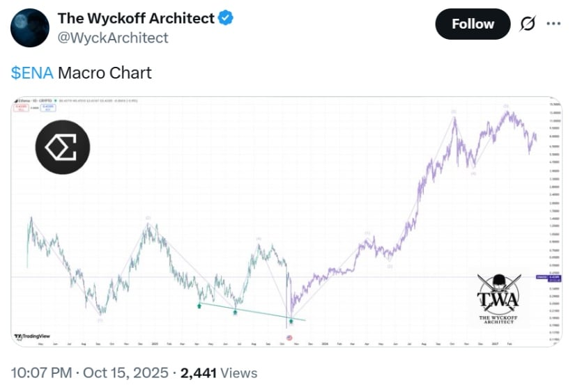
Task: Click the TradingView logo on the chart
Action: point(27,337)
